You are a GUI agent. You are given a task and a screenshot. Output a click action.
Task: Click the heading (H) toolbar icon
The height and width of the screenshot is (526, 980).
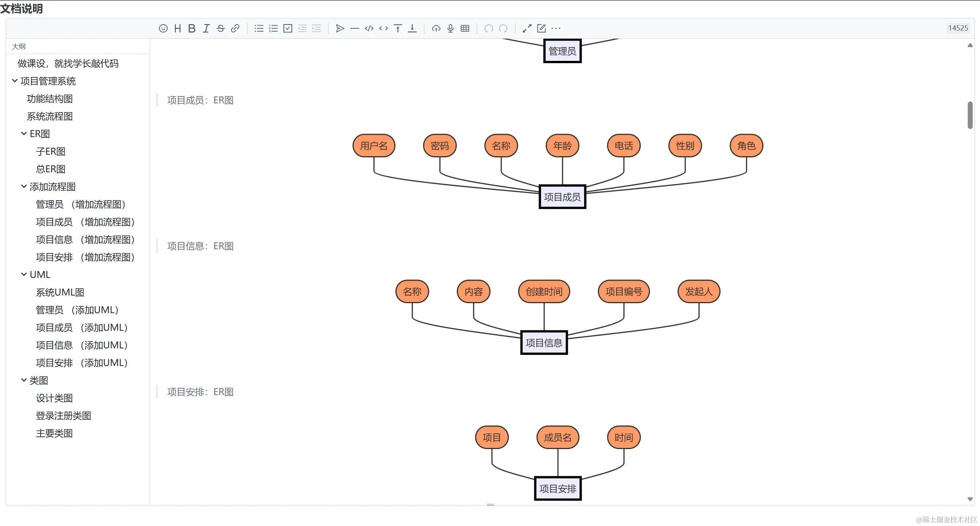point(177,28)
